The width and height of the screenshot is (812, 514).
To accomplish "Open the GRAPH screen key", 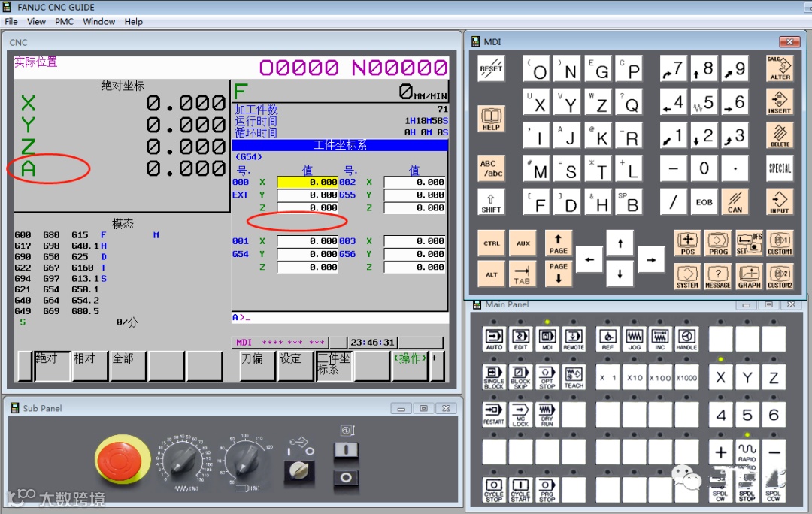I will point(749,277).
